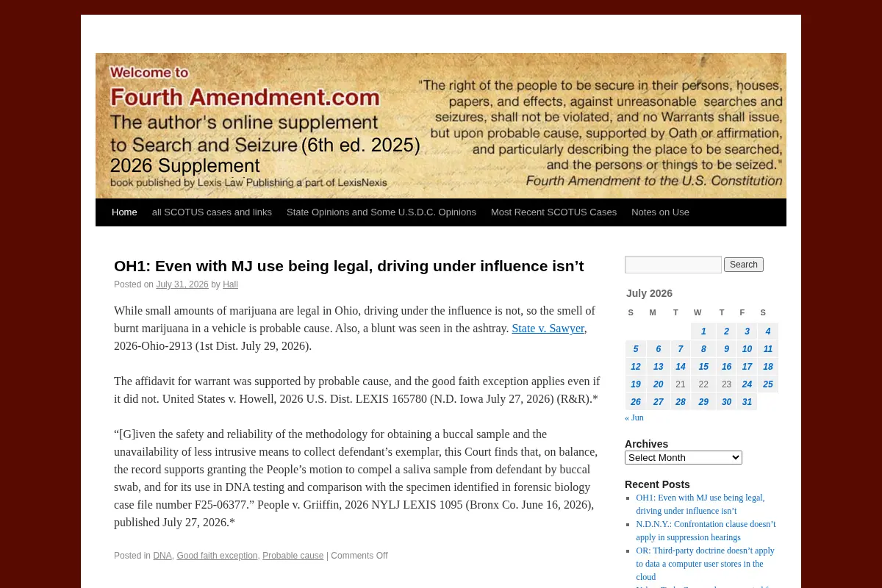
Task: Open author Hall's posts
Action: 230,284
